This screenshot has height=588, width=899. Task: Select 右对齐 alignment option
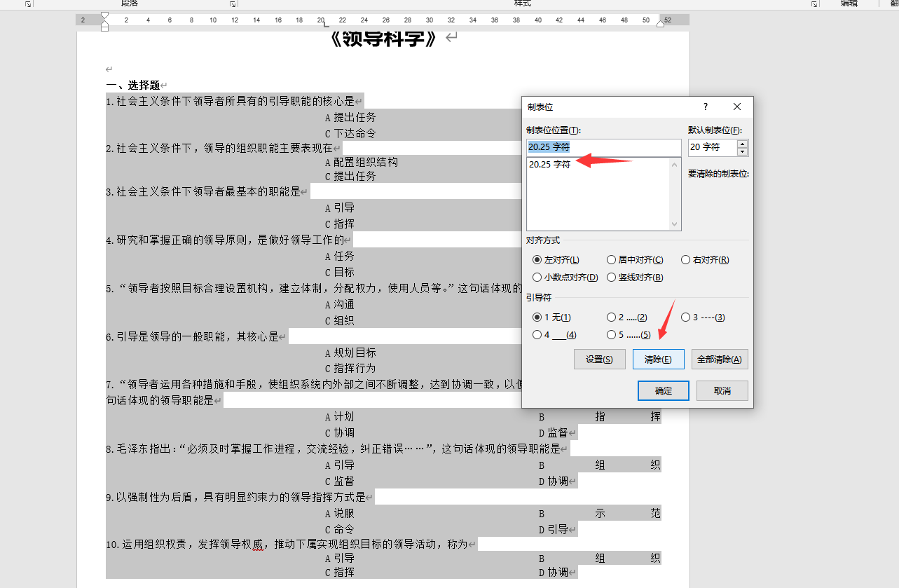coord(686,260)
